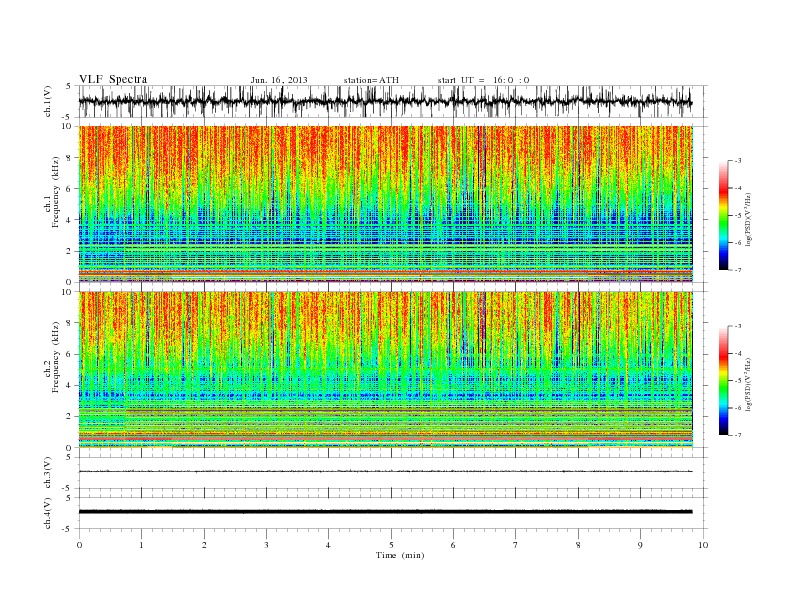Click the '7' tick on the time axis
Screen dimensions: 792x612
[516, 545]
